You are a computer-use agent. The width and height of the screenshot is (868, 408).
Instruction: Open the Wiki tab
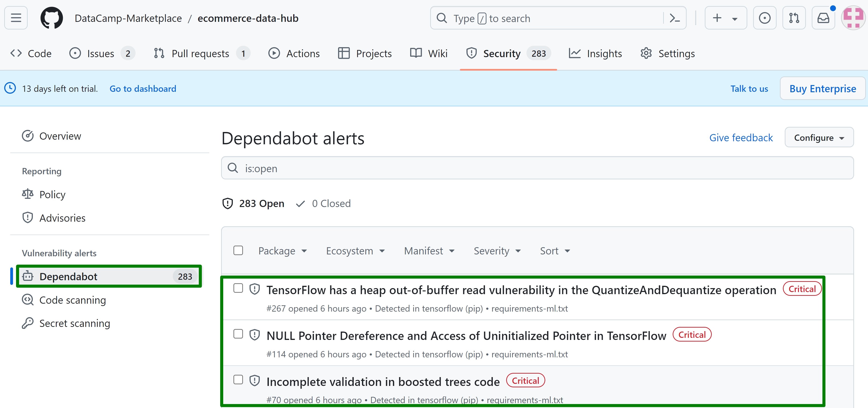click(x=429, y=53)
